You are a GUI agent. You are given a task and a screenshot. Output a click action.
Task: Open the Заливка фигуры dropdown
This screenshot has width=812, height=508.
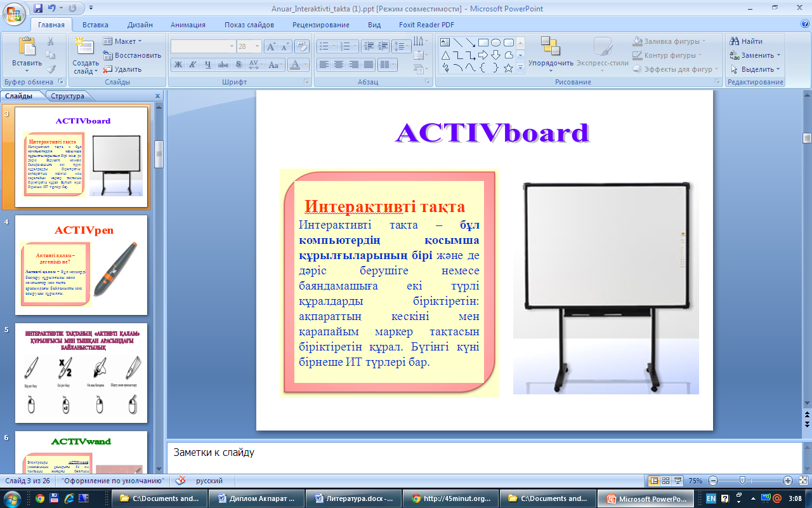click(x=670, y=41)
